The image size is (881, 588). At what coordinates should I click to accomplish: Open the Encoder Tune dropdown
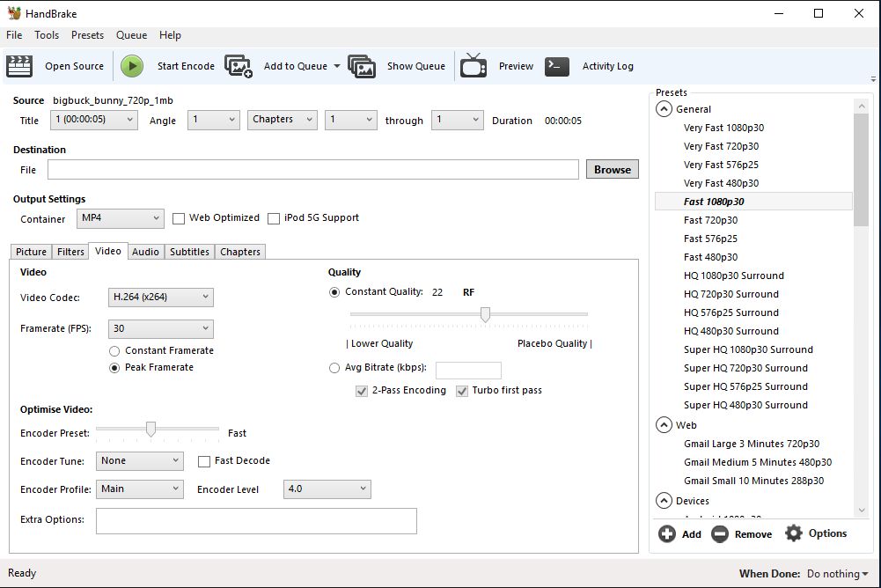tap(140, 461)
